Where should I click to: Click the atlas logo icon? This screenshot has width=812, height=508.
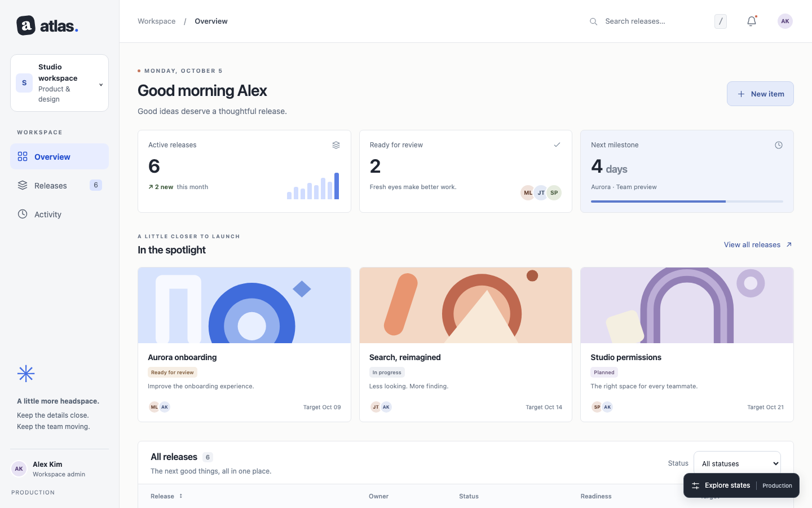coord(26,25)
